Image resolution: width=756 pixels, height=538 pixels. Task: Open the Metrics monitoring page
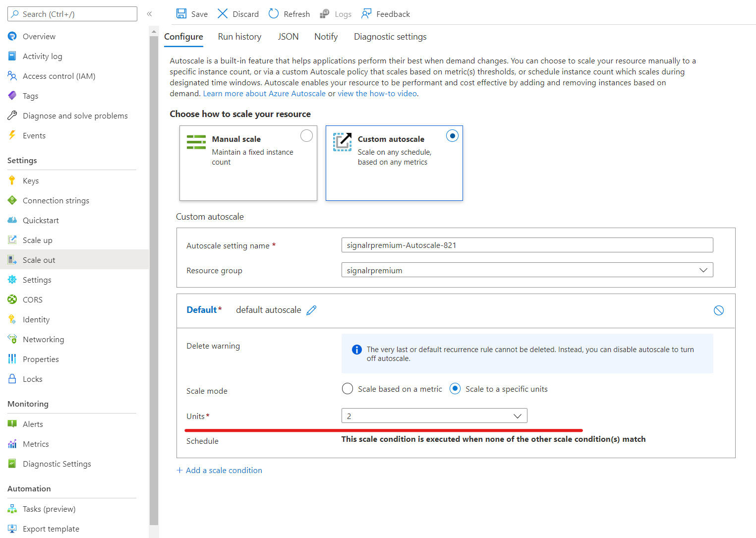(35, 443)
